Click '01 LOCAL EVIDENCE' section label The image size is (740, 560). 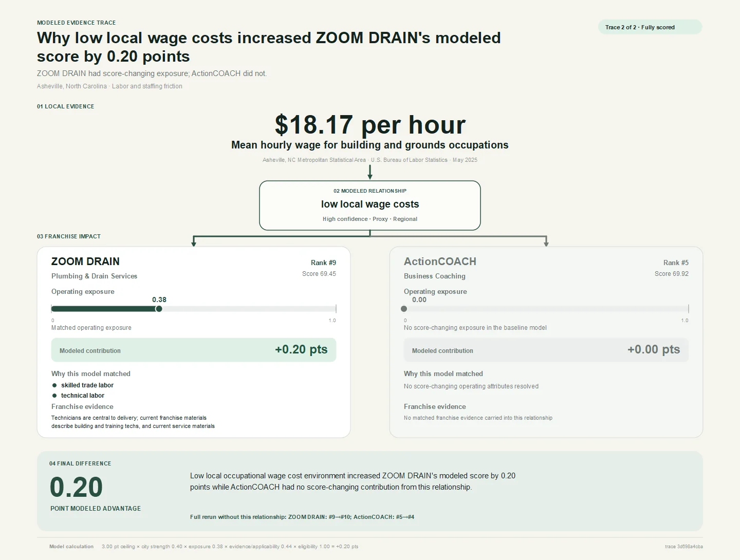[66, 106]
